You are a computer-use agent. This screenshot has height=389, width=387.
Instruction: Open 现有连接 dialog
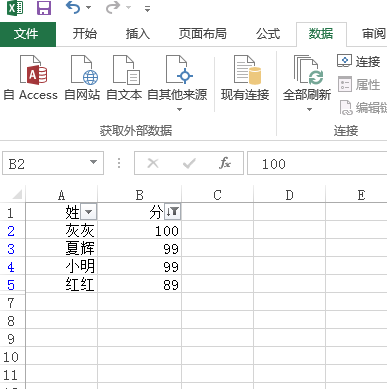(245, 78)
